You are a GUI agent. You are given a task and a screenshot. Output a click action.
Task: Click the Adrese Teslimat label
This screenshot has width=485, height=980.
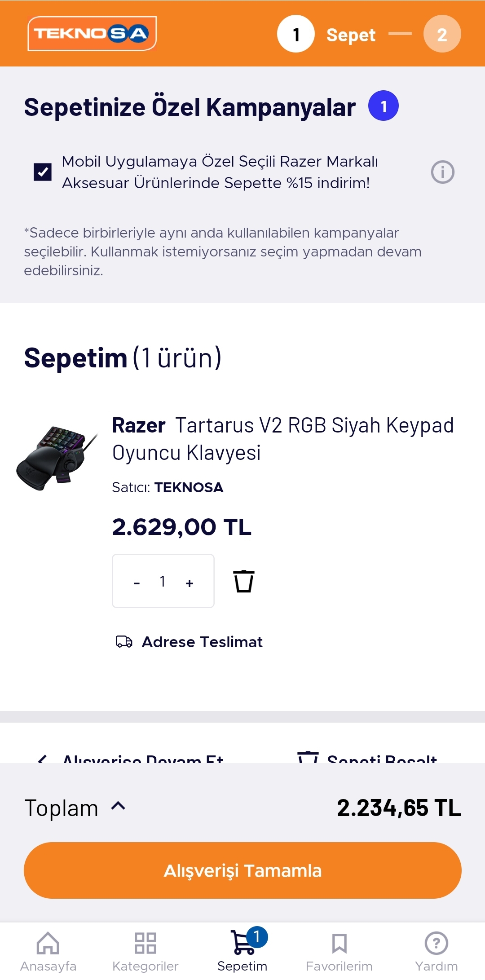(x=202, y=642)
